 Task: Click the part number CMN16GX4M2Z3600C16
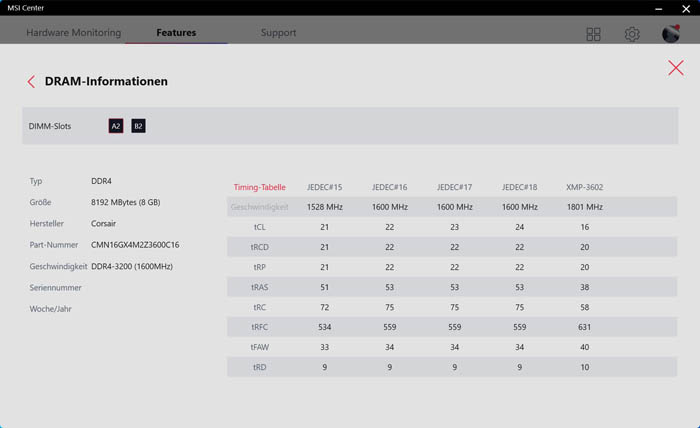click(135, 245)
